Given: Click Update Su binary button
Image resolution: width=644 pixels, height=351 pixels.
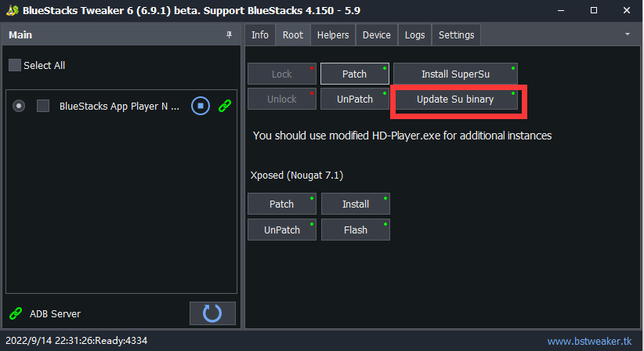Looking at the screenshot, I should (x=455, y=100).
